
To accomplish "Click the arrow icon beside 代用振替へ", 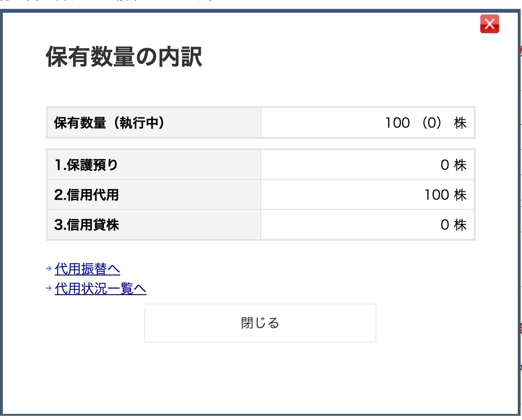I will click(49, 268).
